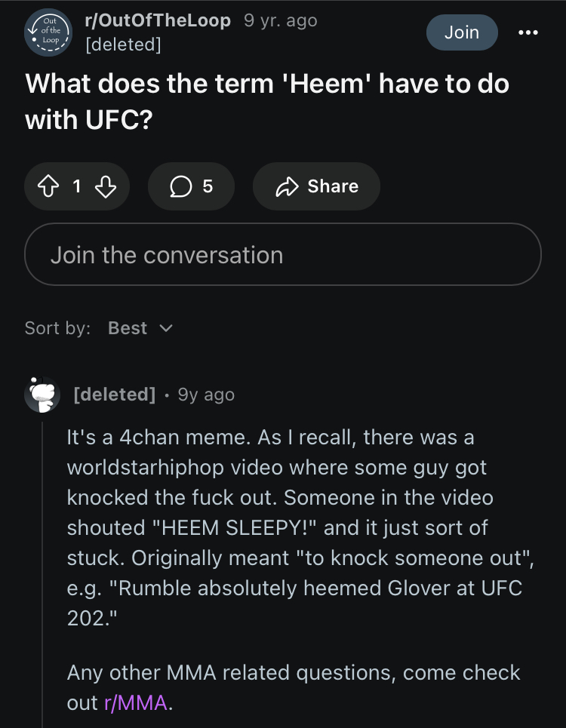Tap the Out of the Loop subreddit avatar
This screenshot has width=566, height=728.
coord(47,33)
